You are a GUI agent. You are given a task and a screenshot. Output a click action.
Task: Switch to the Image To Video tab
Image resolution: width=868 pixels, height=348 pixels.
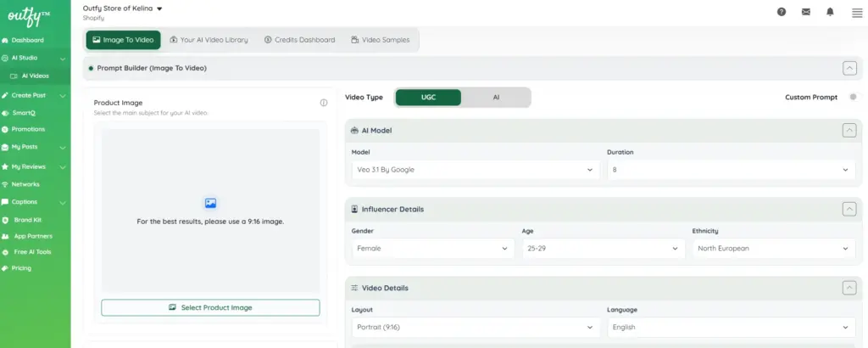124,40
